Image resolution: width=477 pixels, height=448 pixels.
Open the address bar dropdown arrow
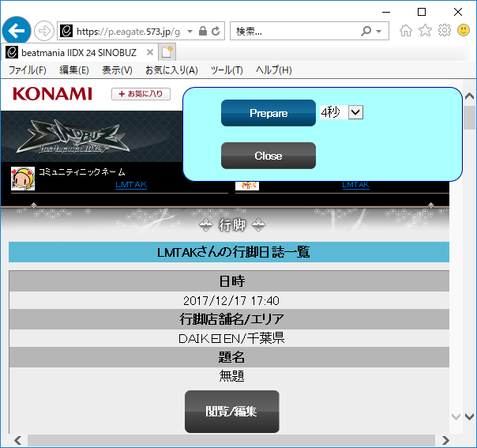190,31
